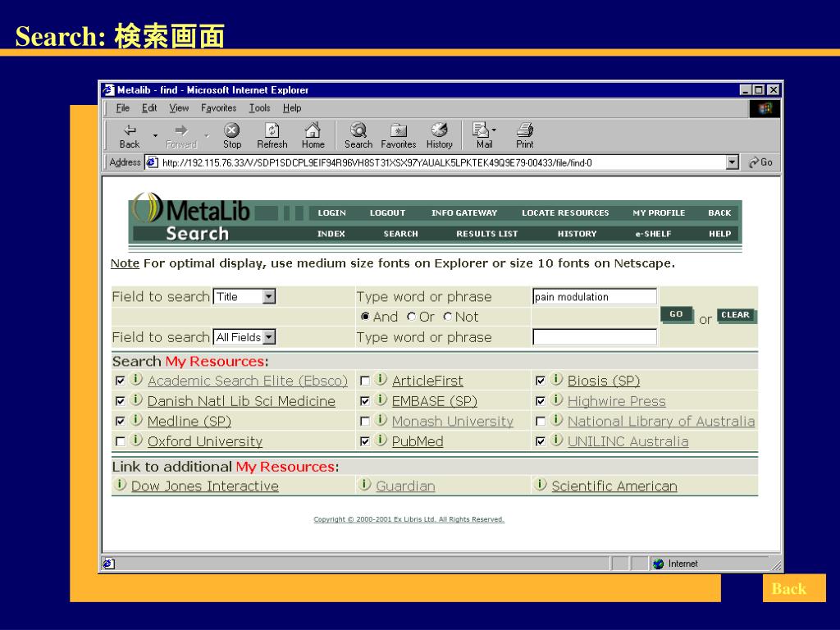Select the Not radio button
The image size is (840, 630).
coord(447,317)
